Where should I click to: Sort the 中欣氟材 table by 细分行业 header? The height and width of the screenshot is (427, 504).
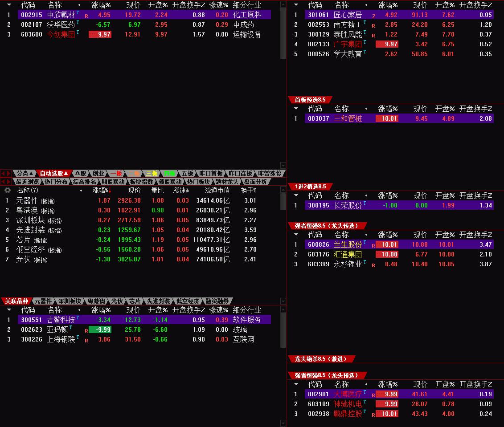click(x=247, y=5)
